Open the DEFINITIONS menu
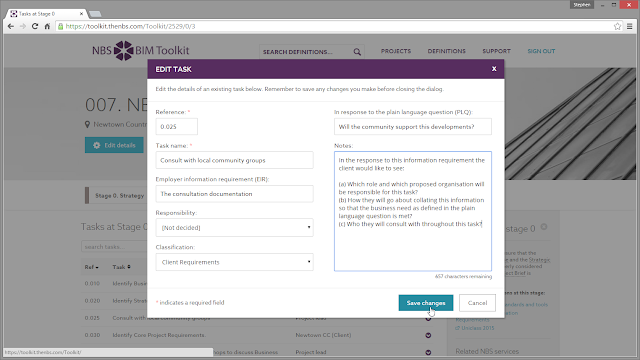Screen dimensions: 640x360 click(x=447, y=51)
